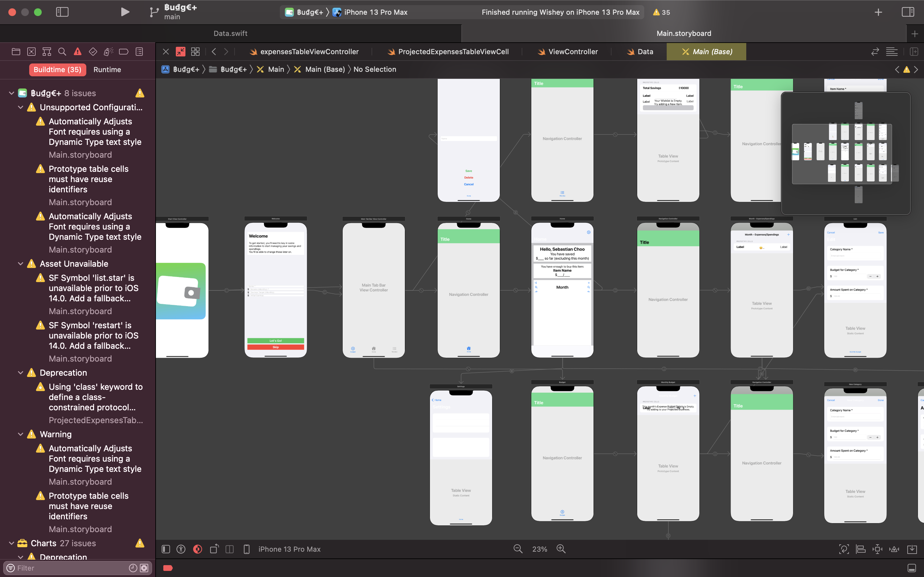Run the app with the Play button
Image resolution: width=924 pixels, height=577 pixels.
pyautogui.click(x=125, y=12)
